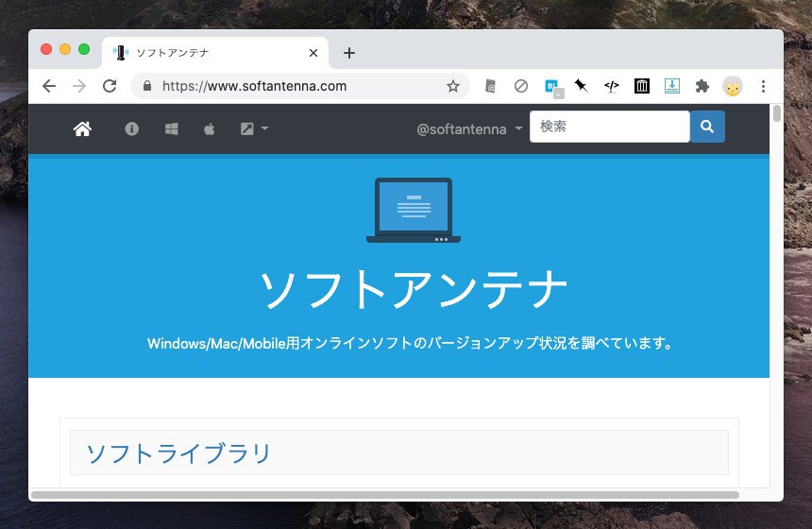The height and width of the screenshot is (529, 812).
Task: Open the Apple/Mac software navbar icon
Action: pyautogui.click(x=210, y=129)
